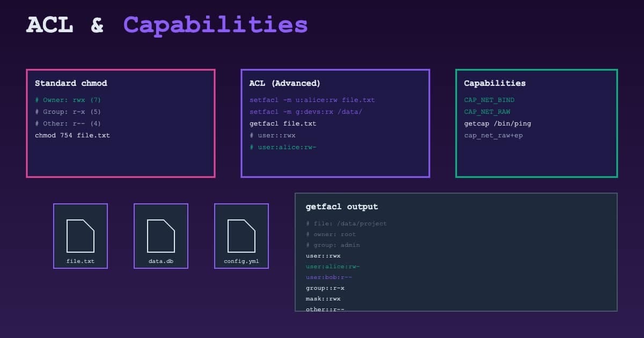The image size is (644, 338).
Task: Select the chmod 754 file.txt command
Action: [x=72, y=135]
